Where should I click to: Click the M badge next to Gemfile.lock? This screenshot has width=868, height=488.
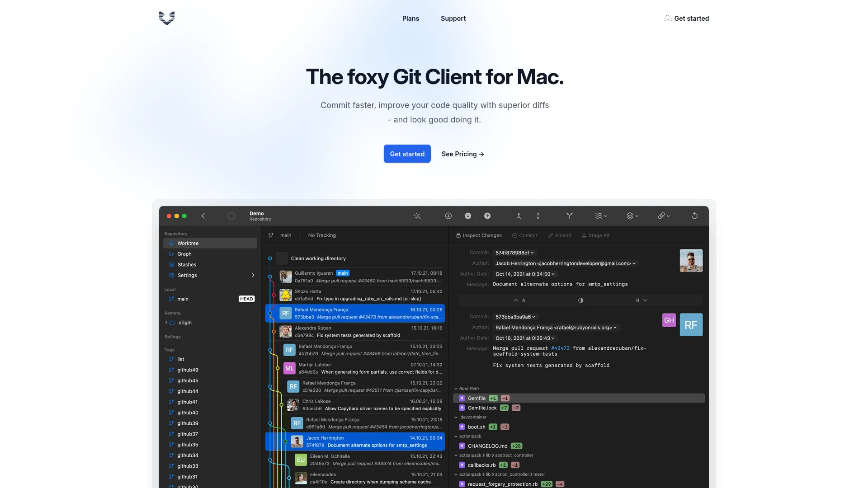(x=462, y=408)
